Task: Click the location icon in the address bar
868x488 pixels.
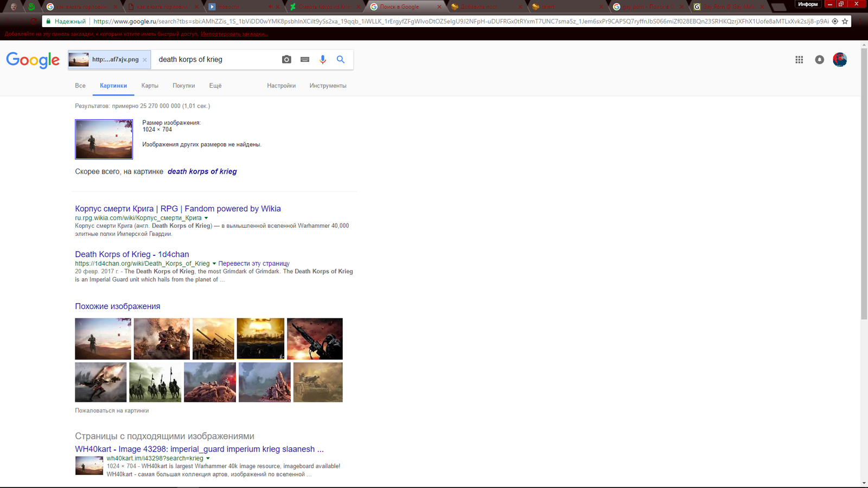Action: click(835, 22)
